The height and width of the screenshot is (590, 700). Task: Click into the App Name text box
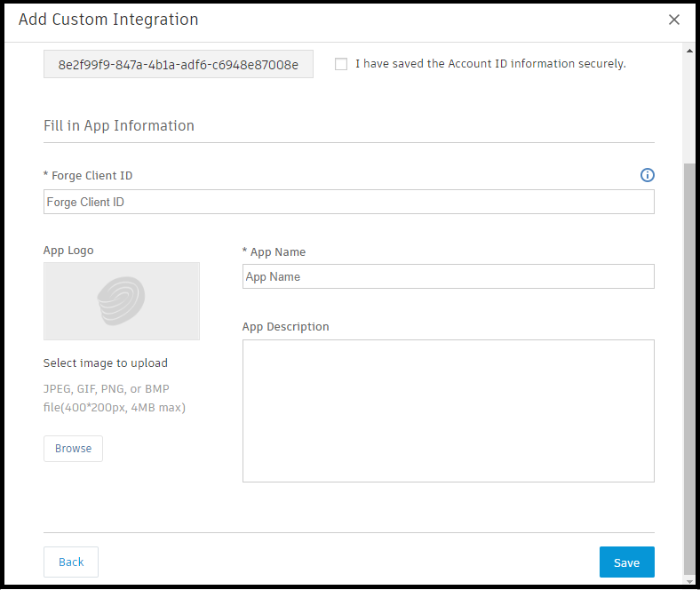448,277
